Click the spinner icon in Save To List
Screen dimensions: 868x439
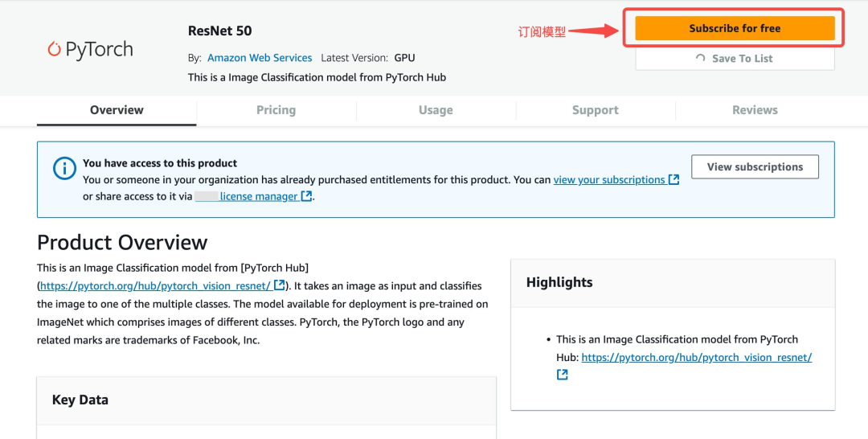[x=701, y=59]
